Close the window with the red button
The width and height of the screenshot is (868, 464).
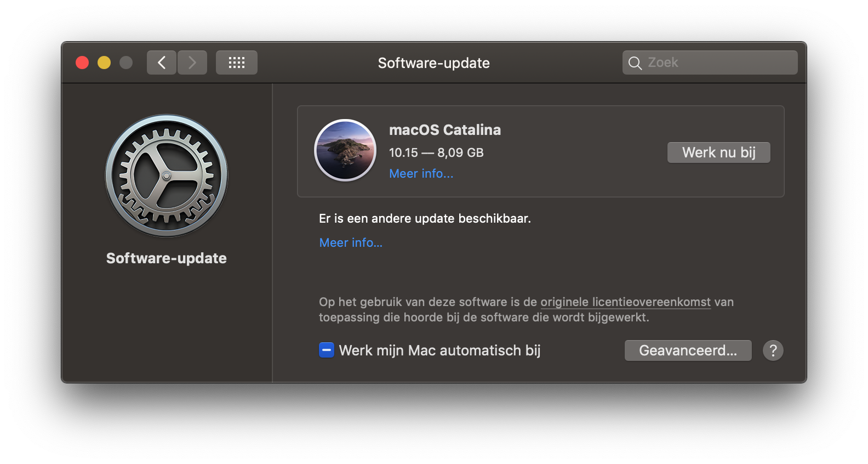[x=82, y=63]
